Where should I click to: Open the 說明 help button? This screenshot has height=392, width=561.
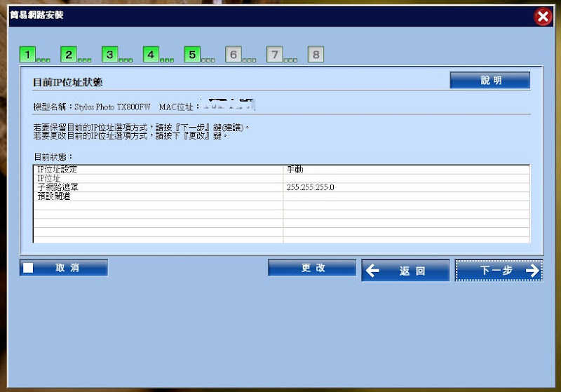(489, 80)
